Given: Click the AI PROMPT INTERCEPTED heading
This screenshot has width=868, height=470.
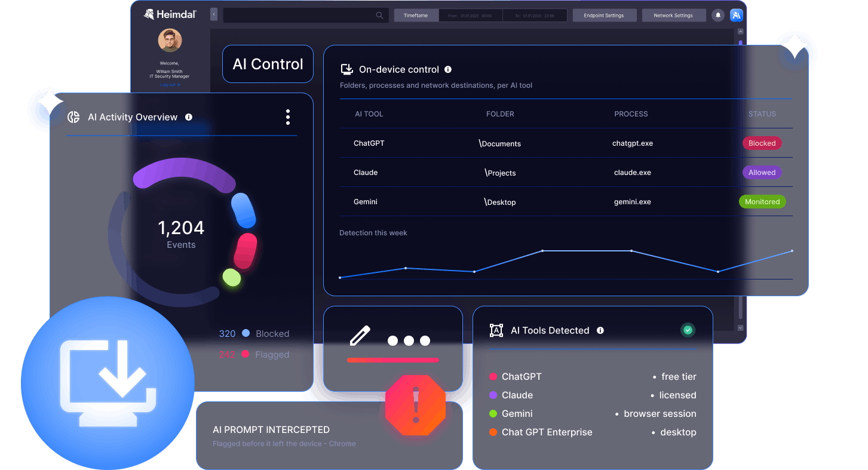Looking at the screenshot, I should [x=271, y=430].
